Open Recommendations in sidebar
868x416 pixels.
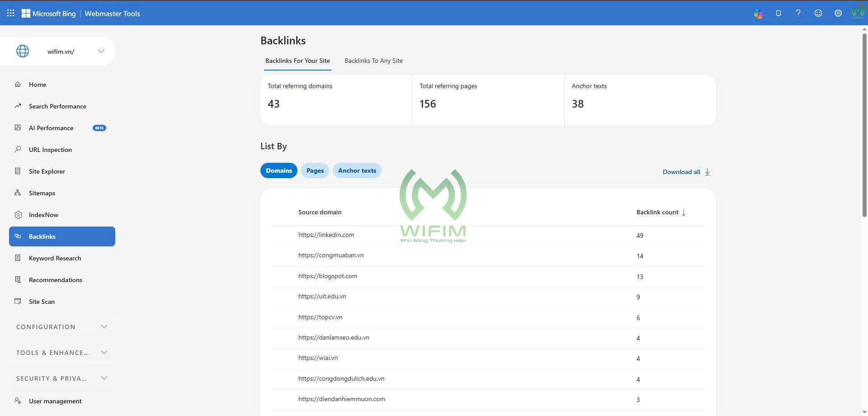point(62,280)
